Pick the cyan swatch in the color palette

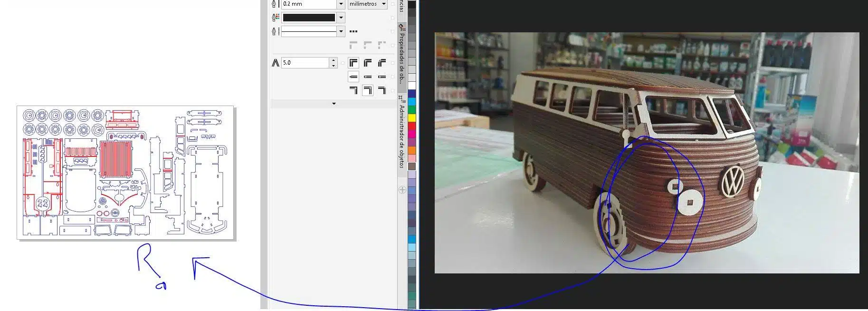click(x=412, y=102)
